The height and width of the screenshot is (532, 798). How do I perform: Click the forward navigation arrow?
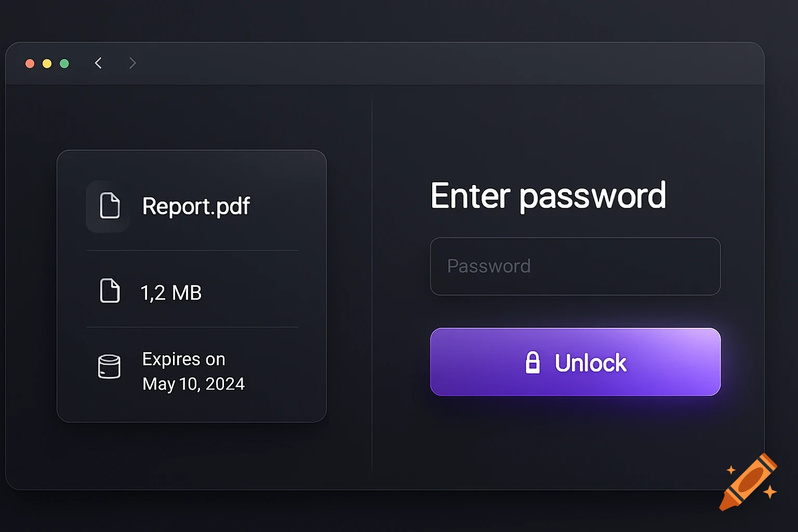click(132, 63)
